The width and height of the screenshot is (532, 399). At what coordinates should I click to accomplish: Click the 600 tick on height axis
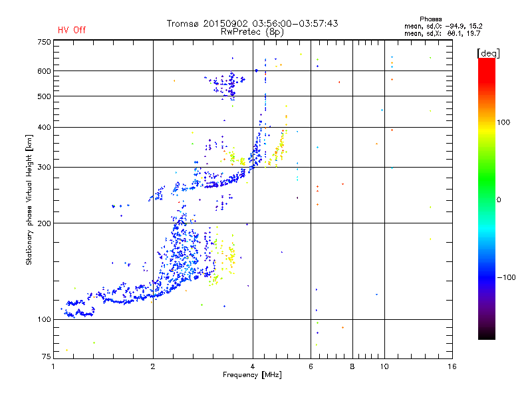pos(44,71)
